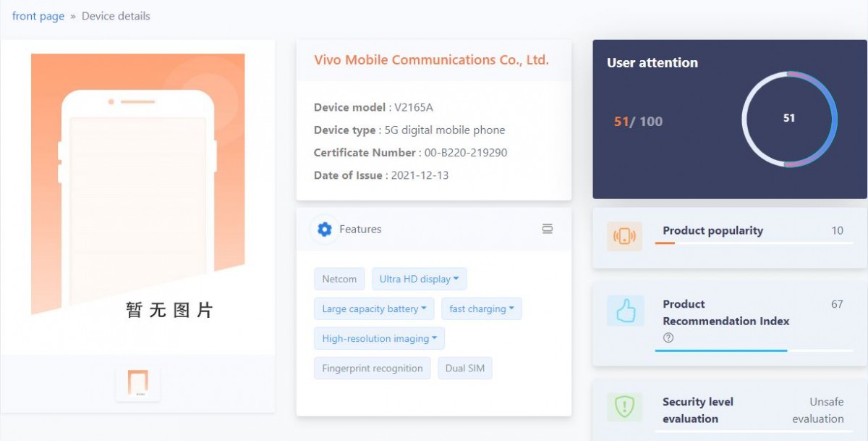The height and width of the screenshot is (441, 868).
Task: Expand the High-resolution imaging dropdown
Action: click(x=379, y=339)
